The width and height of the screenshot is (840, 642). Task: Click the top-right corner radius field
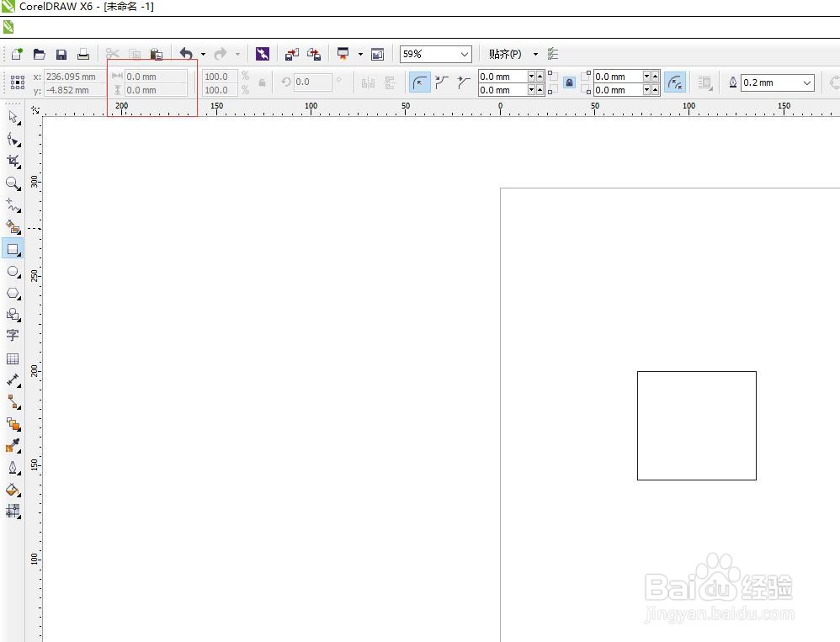click(x=618, y=77)
